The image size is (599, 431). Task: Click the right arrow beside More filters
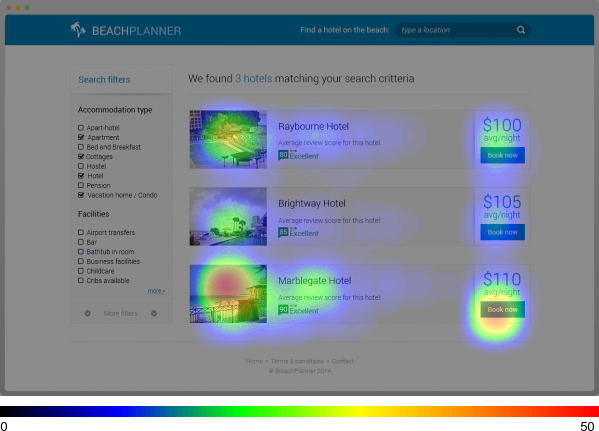pyautogui.click(x=154, y=313)
